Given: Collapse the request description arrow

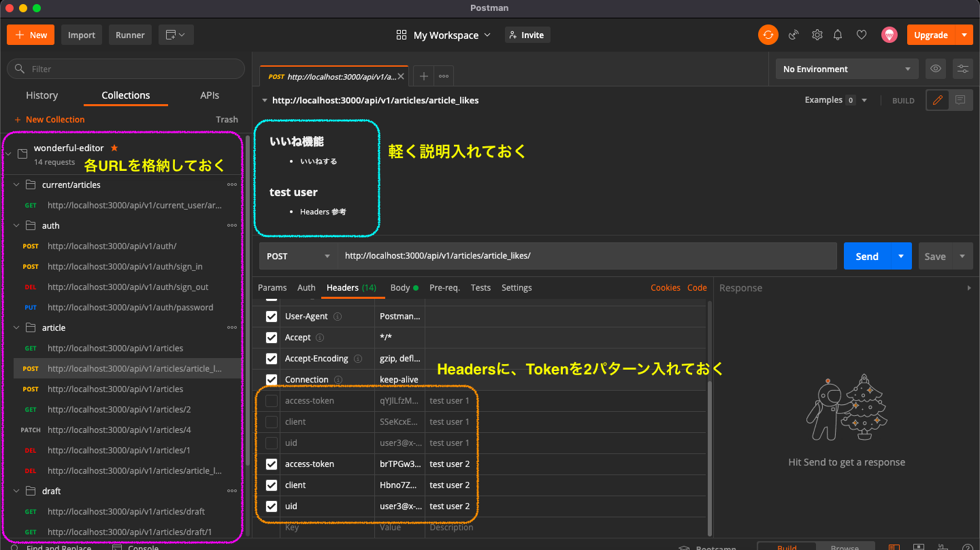Looking at the screenshot, I should (264, 100).
